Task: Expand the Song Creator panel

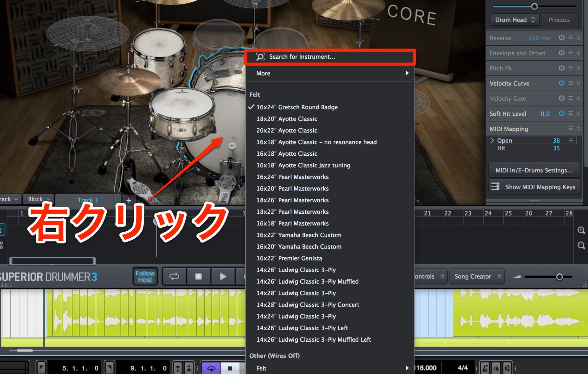Action: point(477,276)
